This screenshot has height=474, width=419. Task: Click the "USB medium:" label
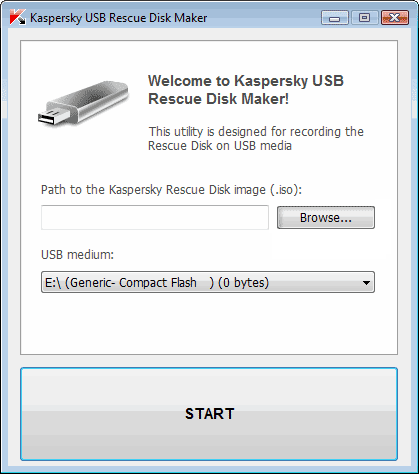tap(77, 255)
